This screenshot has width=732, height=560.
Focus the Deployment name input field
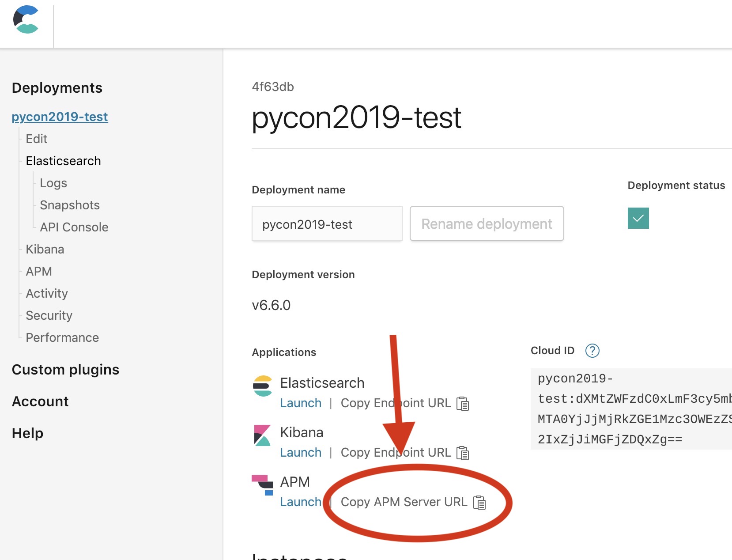point(327,223)
